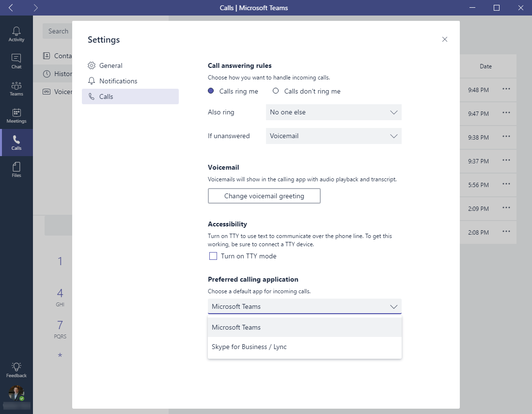Image resolution: width=532 pixels, height=414 pixels.
Task: Click the 9:47 PM call time
Action: point(478,113)
